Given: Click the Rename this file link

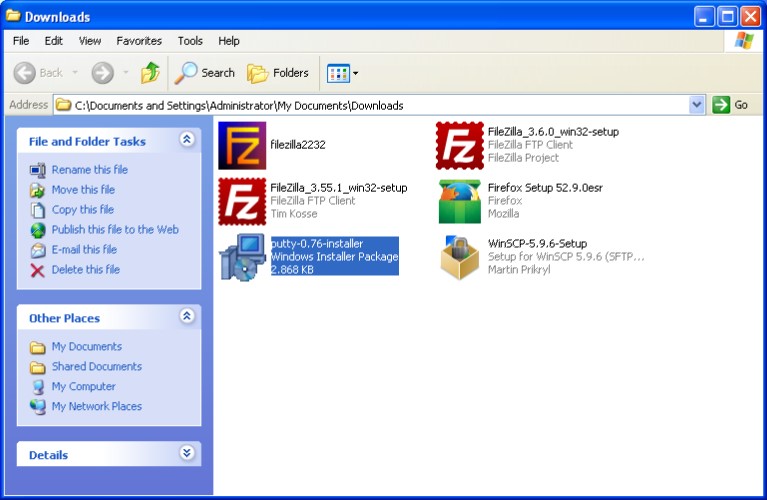Looking at the screenshot, I should point(89,170).
